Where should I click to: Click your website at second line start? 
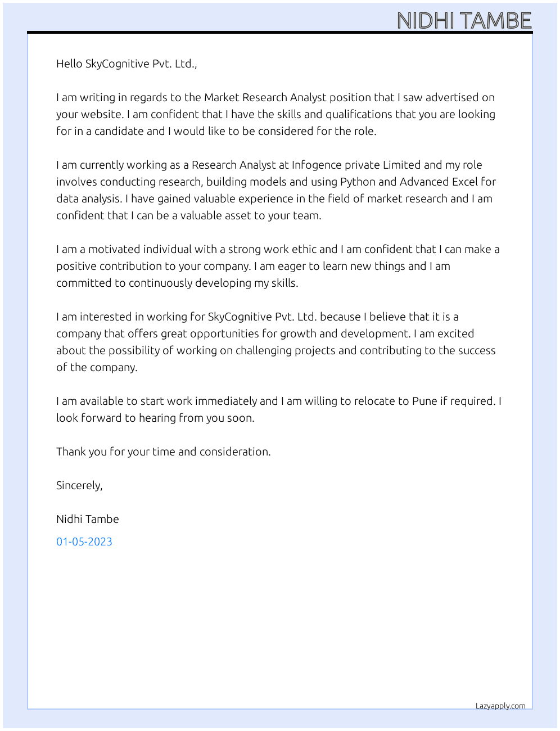(89, 114)
